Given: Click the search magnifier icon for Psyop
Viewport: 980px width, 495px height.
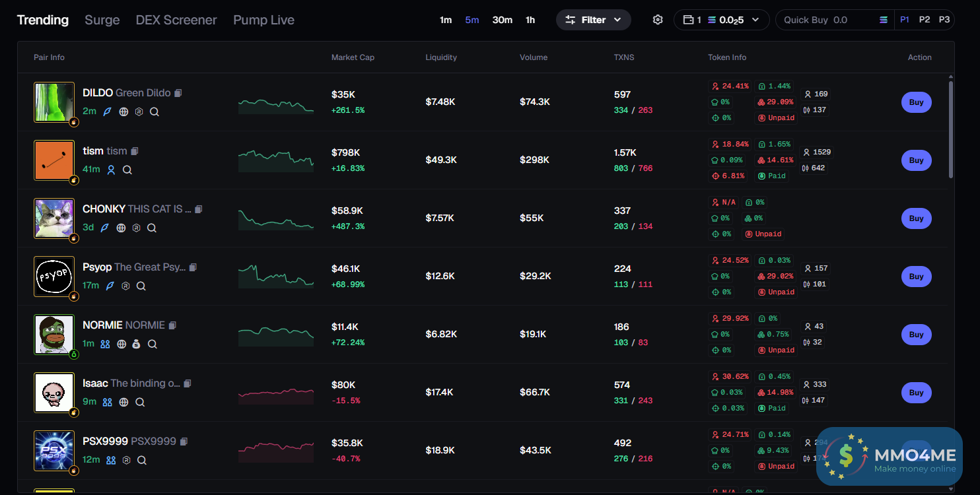Looking at the screenshot, I should 141,286.
